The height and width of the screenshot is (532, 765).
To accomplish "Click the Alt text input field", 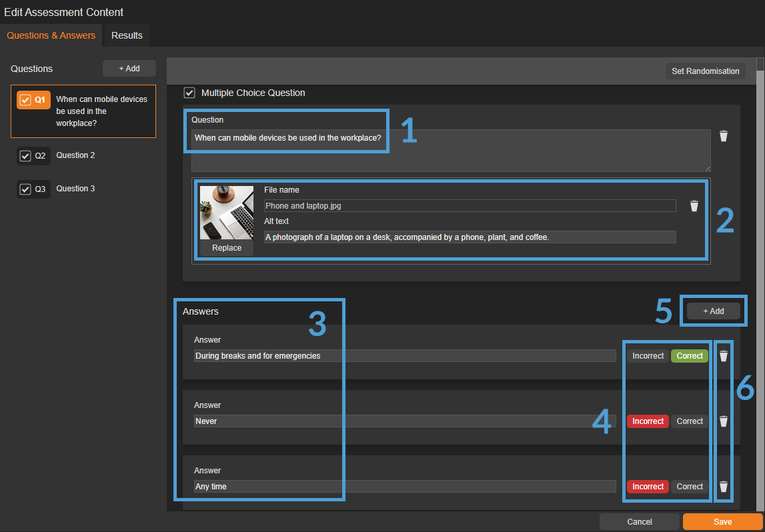I will point(470,237).
